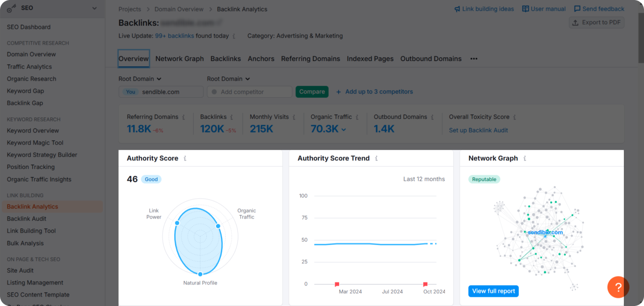The width and height of the screenshot is (644, 306).
Task: Click the info icon next to Monthly Visits
Action: [x=294, y=117]
